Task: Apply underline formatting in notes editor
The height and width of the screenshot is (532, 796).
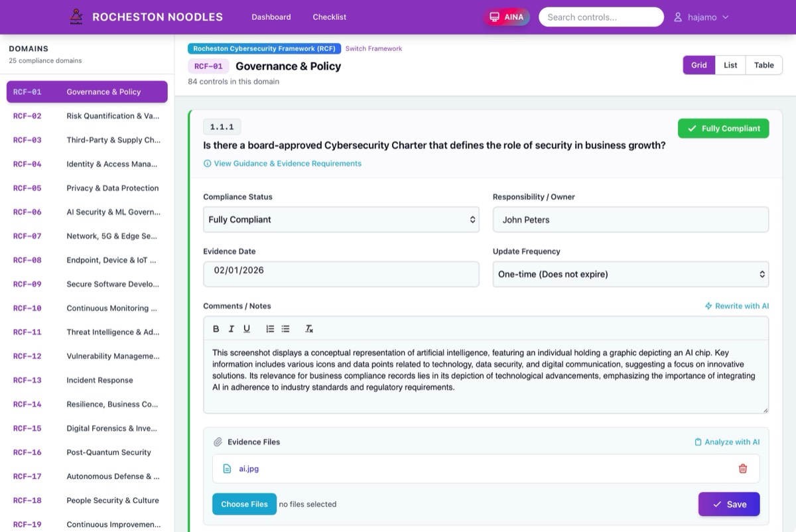Action: [x=247, y=329]
